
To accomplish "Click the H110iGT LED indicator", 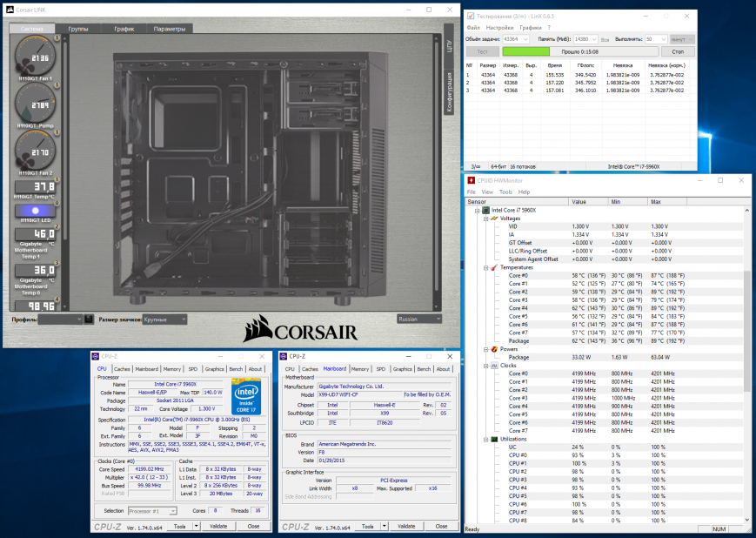I will coord(35,211).
